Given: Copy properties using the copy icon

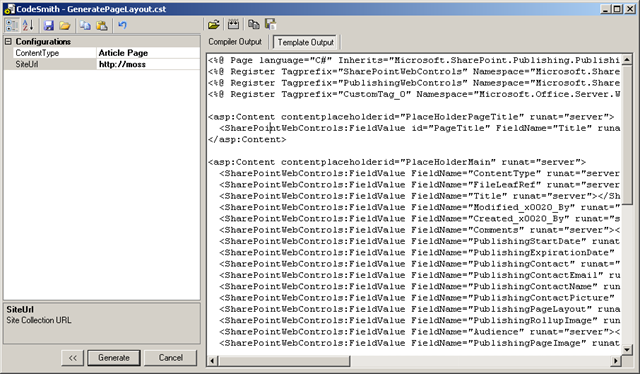Looking at the screenshot, I should point(85,25).
